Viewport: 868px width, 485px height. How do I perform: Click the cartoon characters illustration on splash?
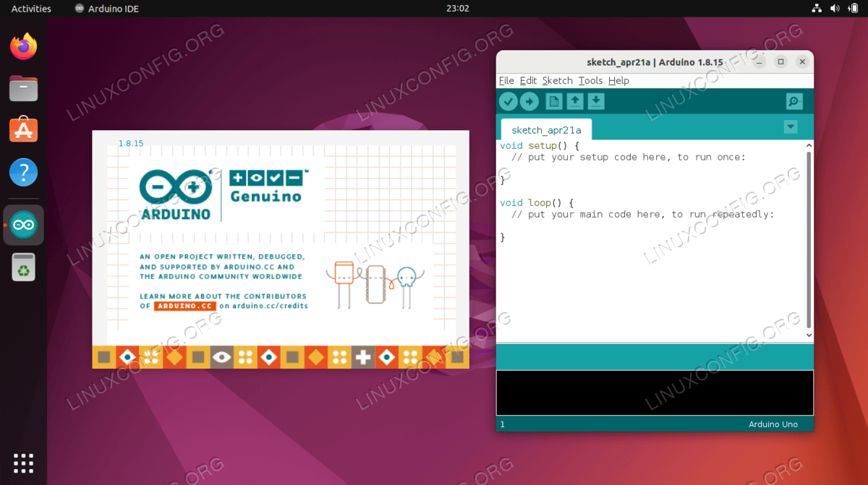tap(375, 283)
